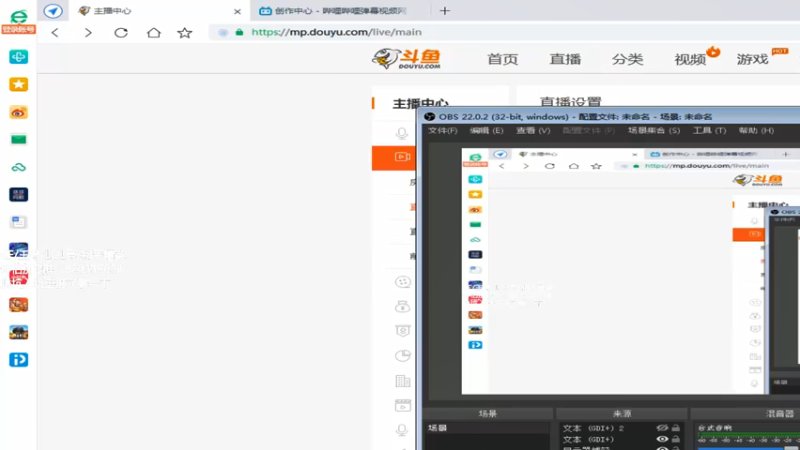Hide the 文本 (GDI+) source with eye icon
Viewport: 800px width, 450px height.
tap(662, 439)
